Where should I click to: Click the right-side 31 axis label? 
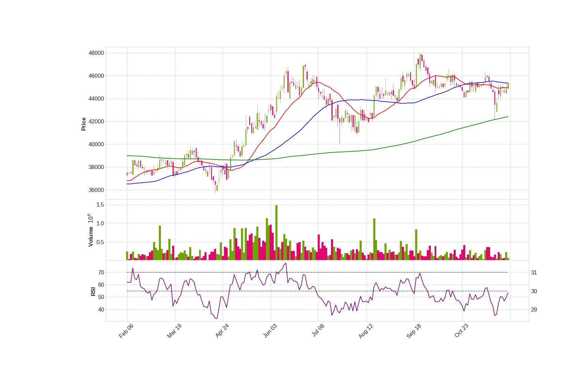click(x=534, y=272)
